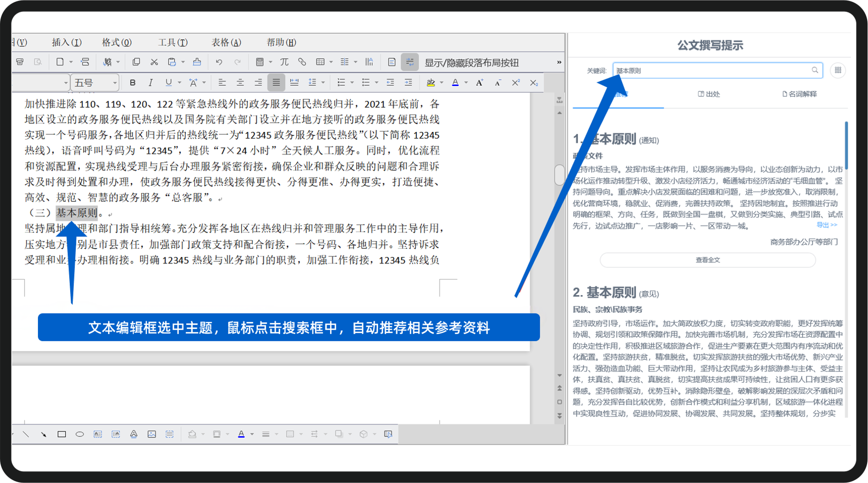Open the 工具(T) menu
This screenshot has width=868, height=483.
172,43
